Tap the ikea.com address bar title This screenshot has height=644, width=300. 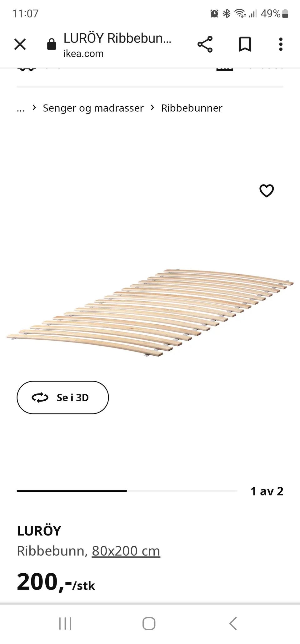click(x=117, y=45)
